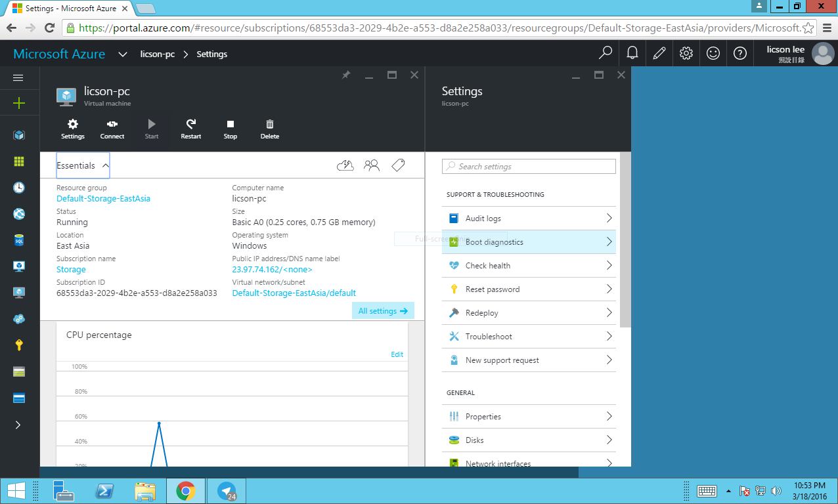Open All resources green grid icon
The width and height of the screenshot is (838, 504).
pyautogui.click(x=19, y=161)
